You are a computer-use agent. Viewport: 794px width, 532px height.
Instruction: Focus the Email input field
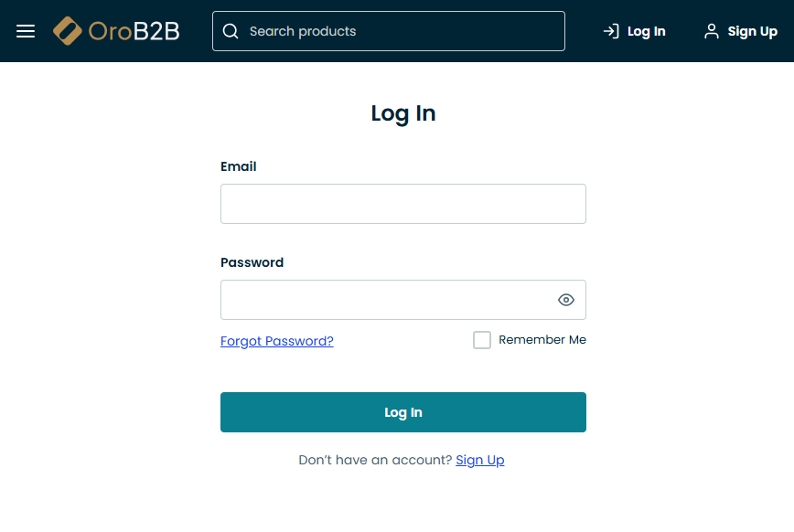(402, 204)
